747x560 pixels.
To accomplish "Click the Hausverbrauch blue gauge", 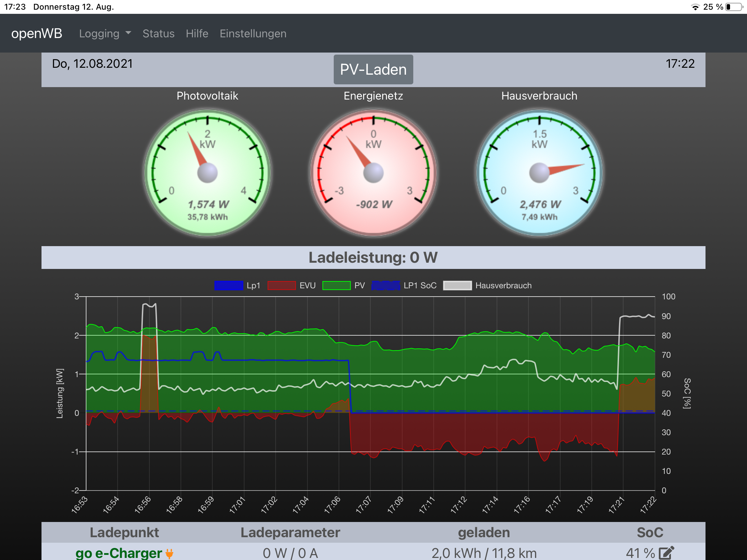I will (x=539, y=173).
